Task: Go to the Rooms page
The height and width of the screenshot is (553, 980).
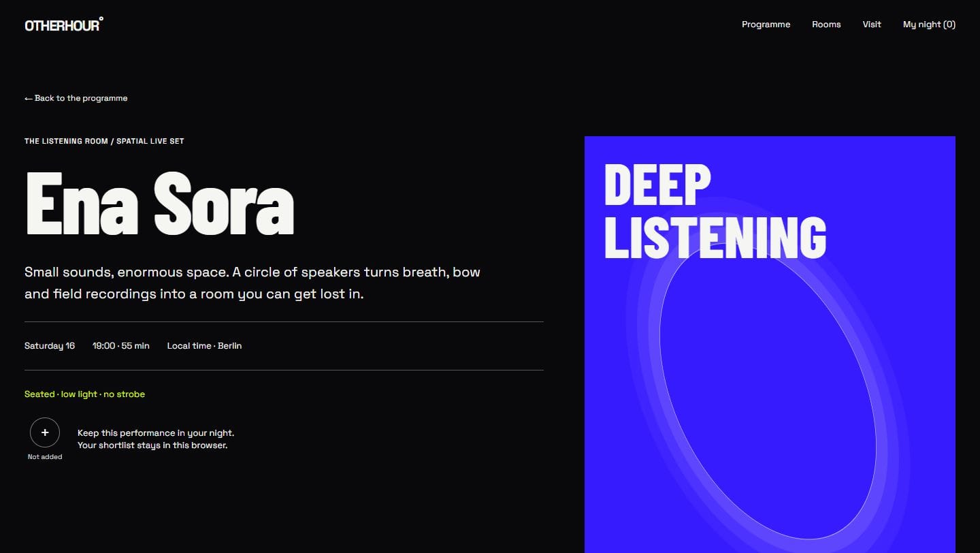Action: (826, 25)
